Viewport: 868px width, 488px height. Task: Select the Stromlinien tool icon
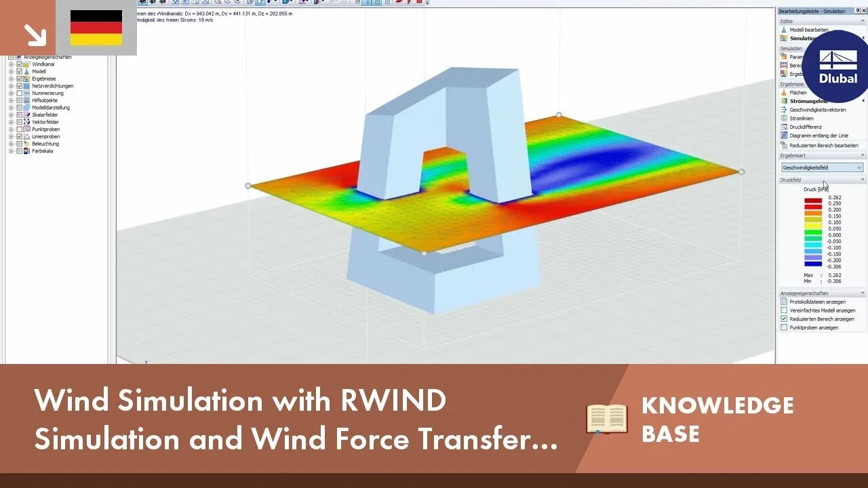pyautogui.click(x=784, y=119)
